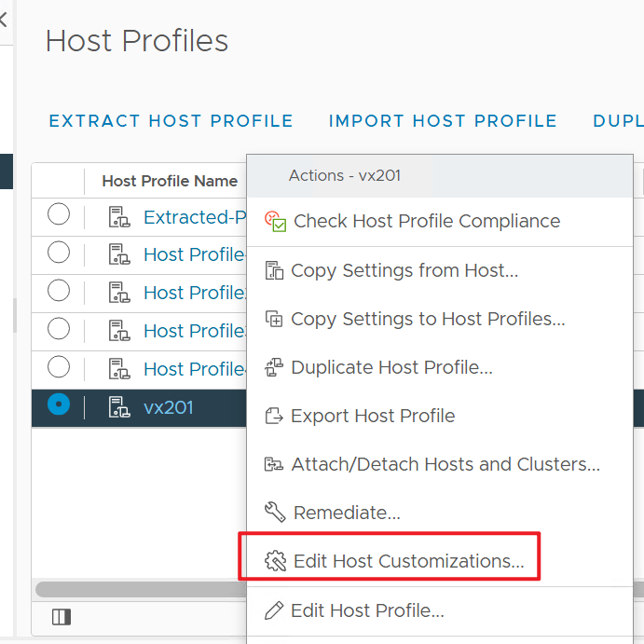Viewport: 644px width, 644px height.
Task: Click the Duplicate Host Profile icon
Action: point(275,367)
